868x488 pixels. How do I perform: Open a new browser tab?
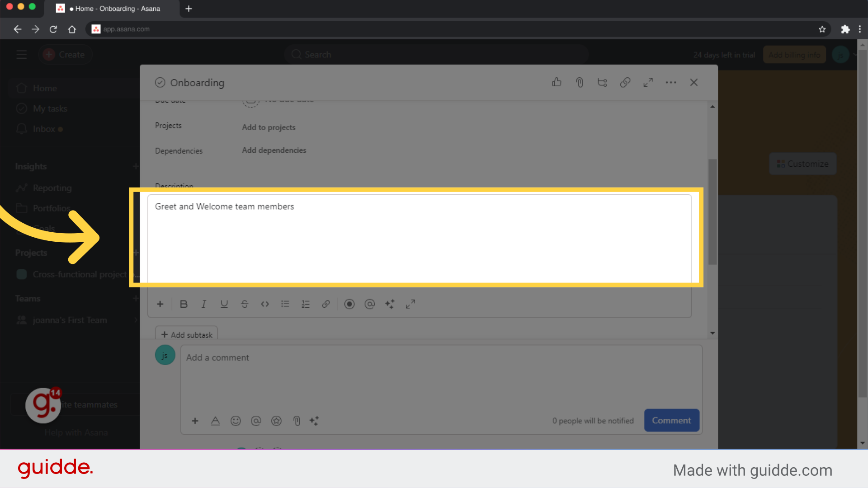tap(189, 9)
